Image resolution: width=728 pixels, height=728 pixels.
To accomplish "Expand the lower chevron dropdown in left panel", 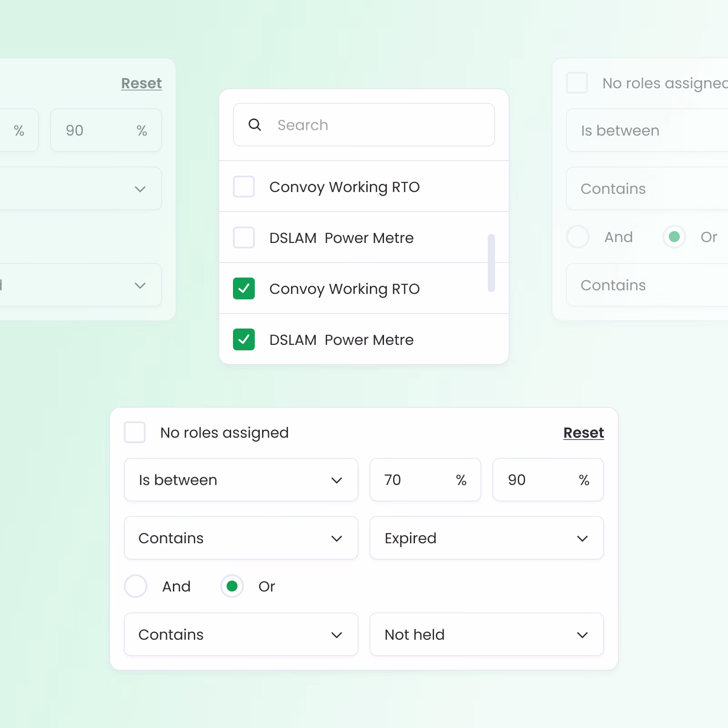I will [x=81, y=285].
